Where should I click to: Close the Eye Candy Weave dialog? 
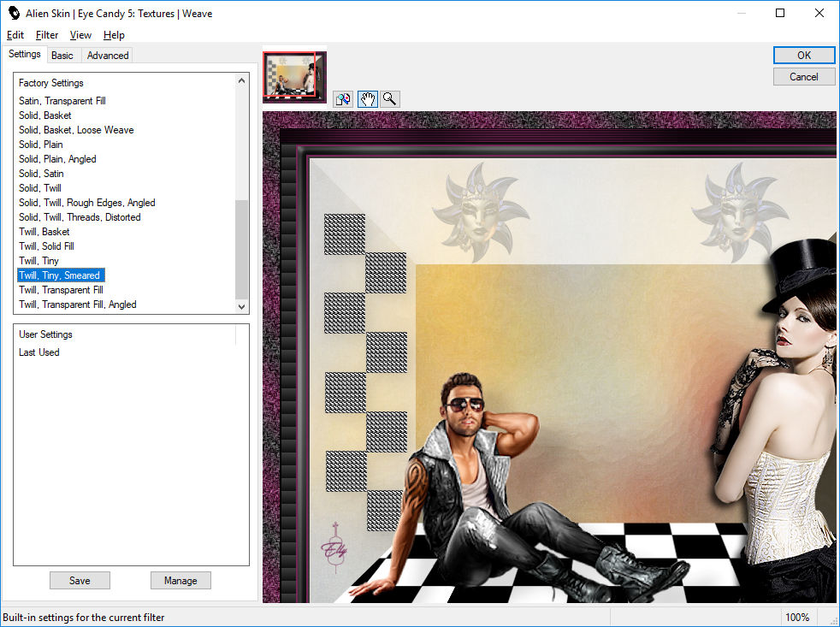(819, 13)
